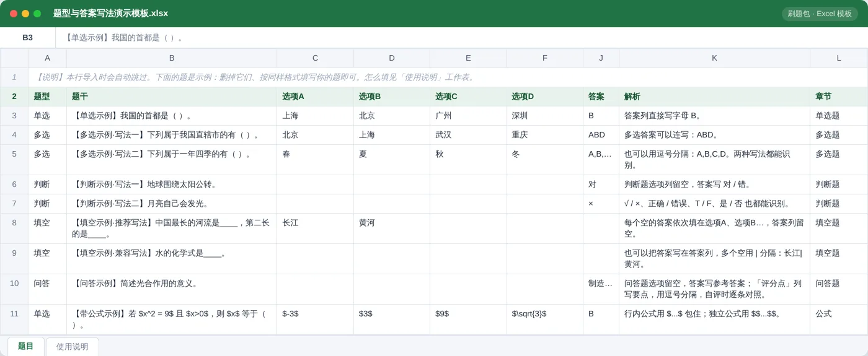This screenshot has height=356, width=868.
Task: Click the B3 cell name box
Action: tap(28, 38)
